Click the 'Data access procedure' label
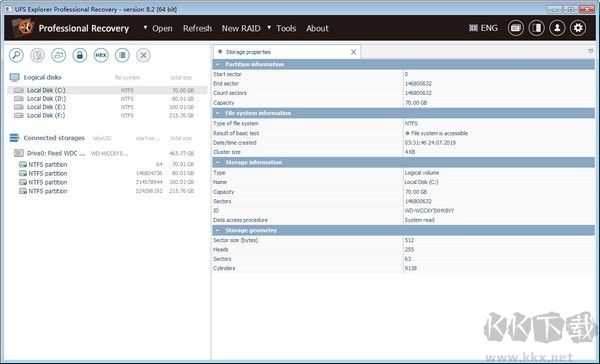 [240, 220]
